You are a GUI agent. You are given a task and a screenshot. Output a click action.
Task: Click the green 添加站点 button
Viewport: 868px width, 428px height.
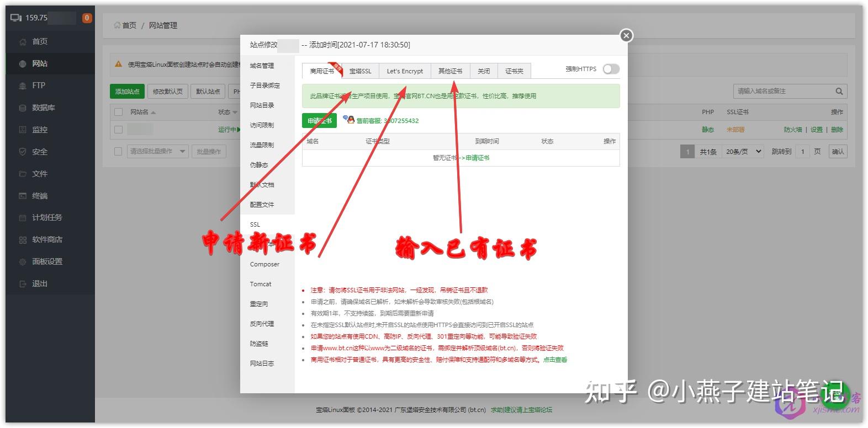pyautogui.click(x=128, y=92)
